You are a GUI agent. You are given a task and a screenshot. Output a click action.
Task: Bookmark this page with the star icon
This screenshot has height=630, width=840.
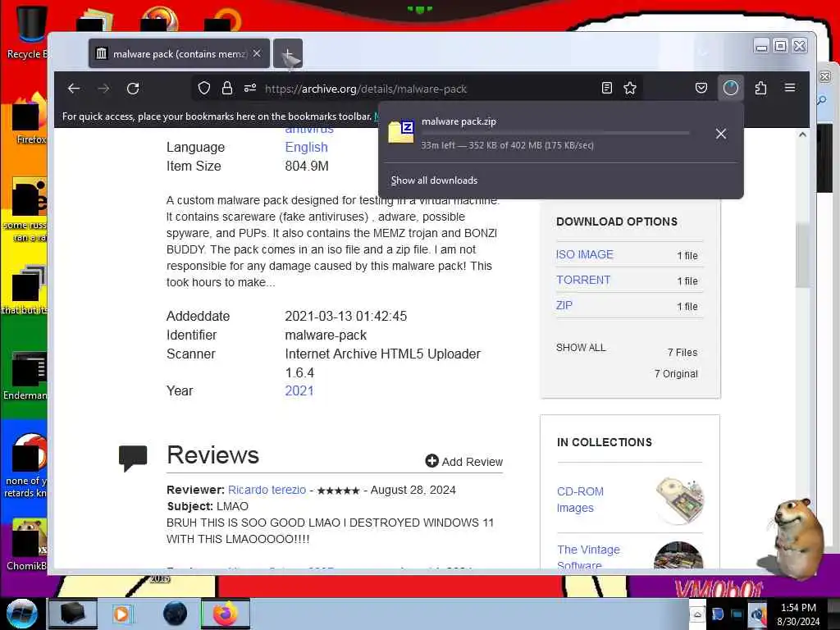click(x=630, y=88)
